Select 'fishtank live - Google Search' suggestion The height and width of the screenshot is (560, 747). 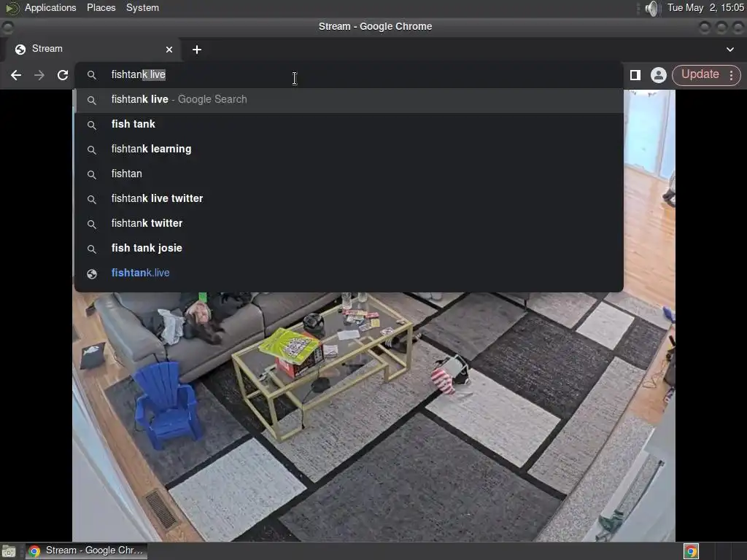coord(349,99)
